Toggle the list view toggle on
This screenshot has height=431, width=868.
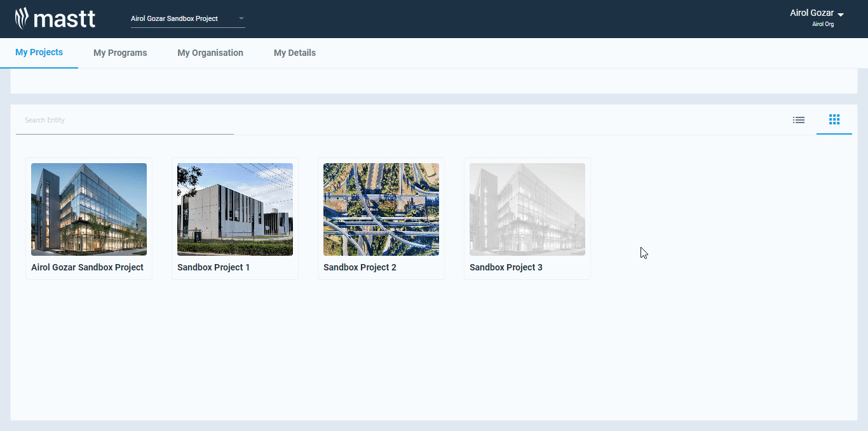(798, 119)
